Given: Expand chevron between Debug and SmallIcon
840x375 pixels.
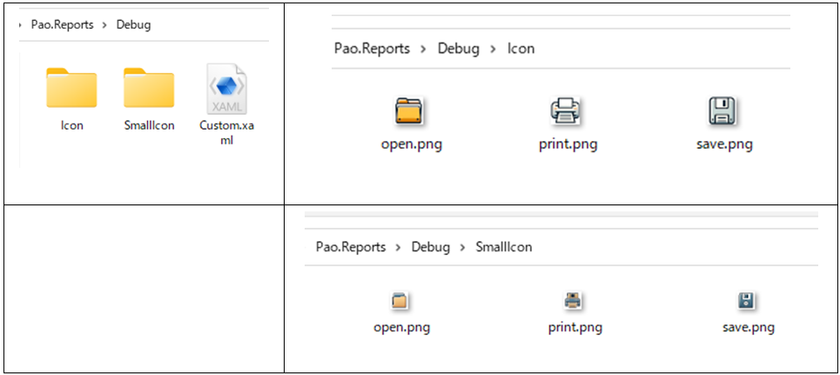Looking at the screenshot, I should [x=462, y=247].
